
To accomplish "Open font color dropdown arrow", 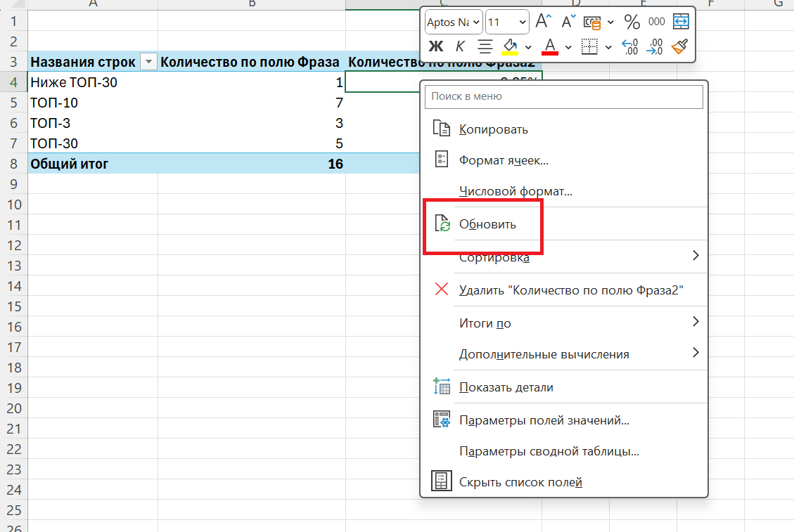I will (568, 47).
